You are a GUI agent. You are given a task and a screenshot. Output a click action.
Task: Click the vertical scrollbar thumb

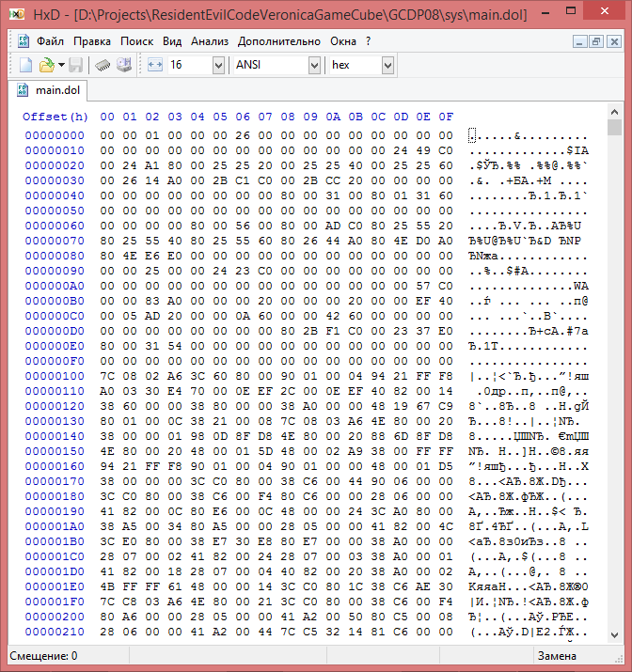pos(614,127)
